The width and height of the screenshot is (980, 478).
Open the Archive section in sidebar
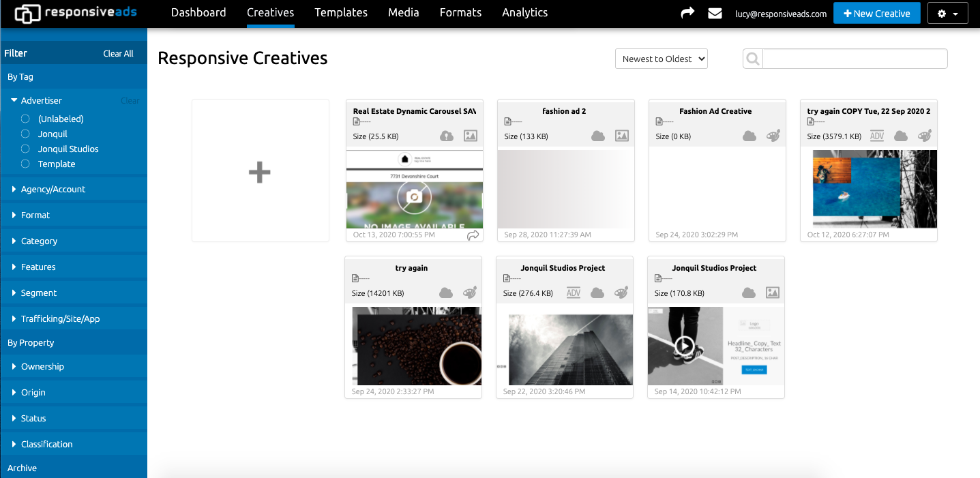(23, 468)
